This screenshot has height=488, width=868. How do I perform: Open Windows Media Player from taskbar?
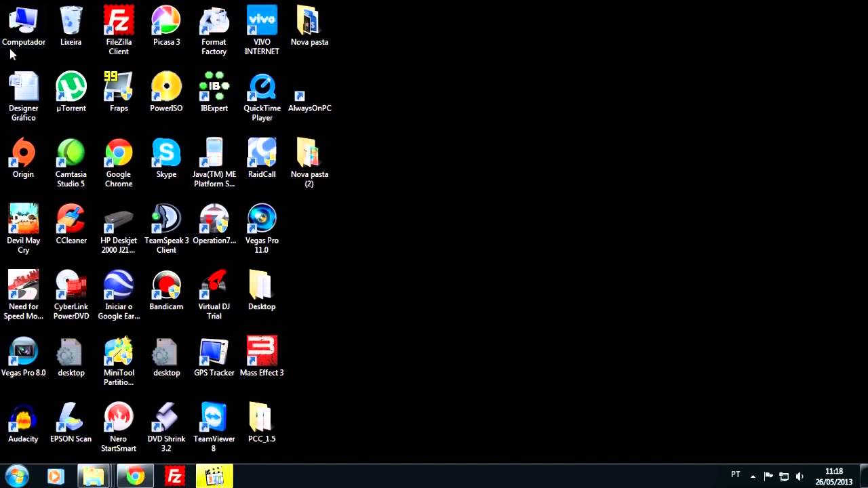56,476
